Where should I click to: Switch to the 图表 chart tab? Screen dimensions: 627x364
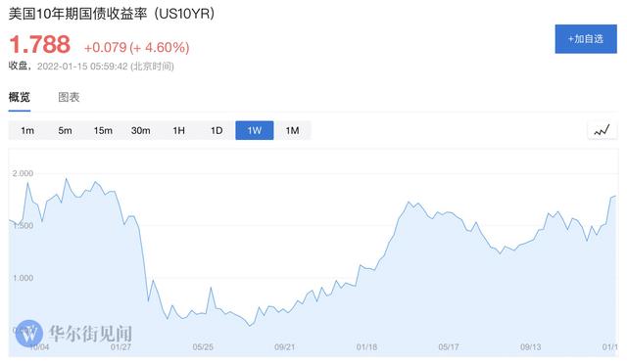pos(69,97)
